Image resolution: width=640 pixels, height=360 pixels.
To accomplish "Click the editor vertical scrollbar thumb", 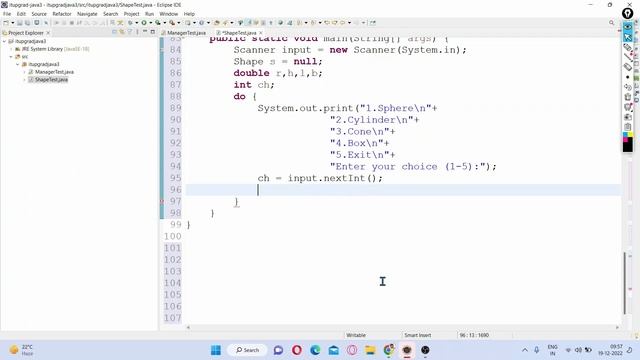I will tap(625, 283).
